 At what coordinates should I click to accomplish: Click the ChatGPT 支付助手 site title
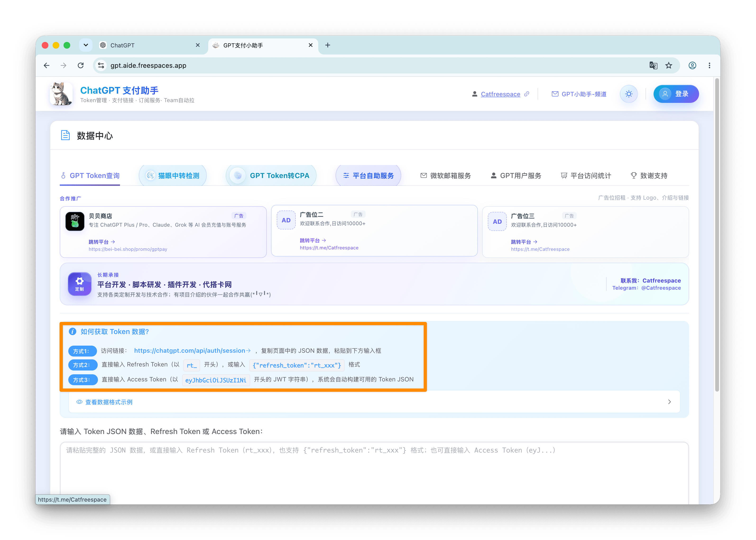pyautogui.click(x=119, y=90)
